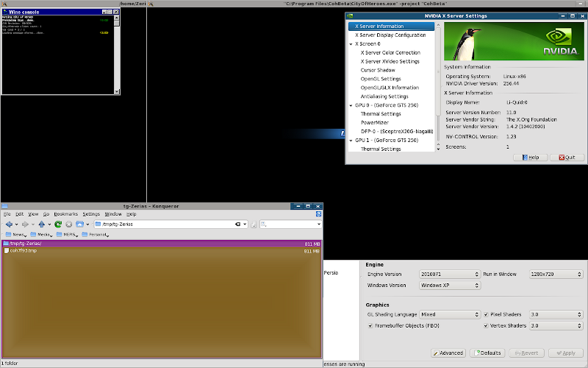Click the Stop icon in Konqueror toolbar
This screenshot has width=588, height=368.
68,224
